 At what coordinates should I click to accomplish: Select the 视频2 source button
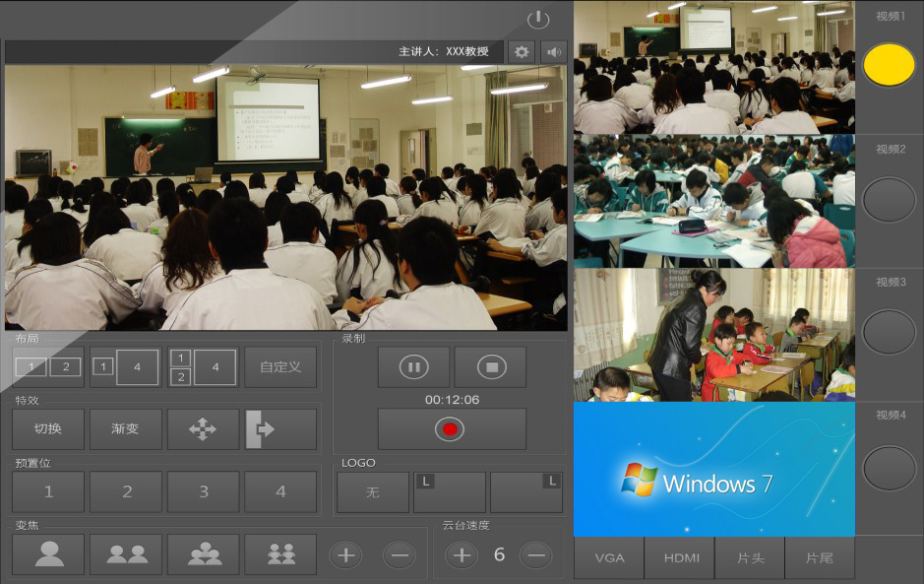pyautogui.click(x=889, y=199)
